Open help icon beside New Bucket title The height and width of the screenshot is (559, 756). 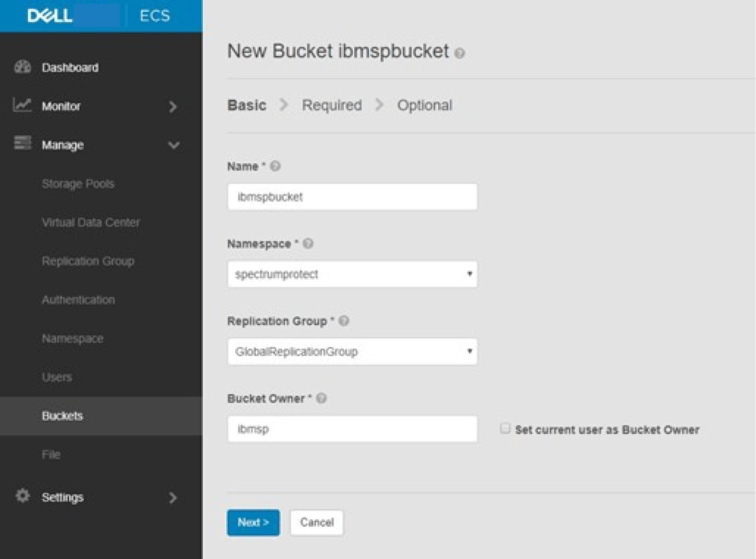[460, 53]
